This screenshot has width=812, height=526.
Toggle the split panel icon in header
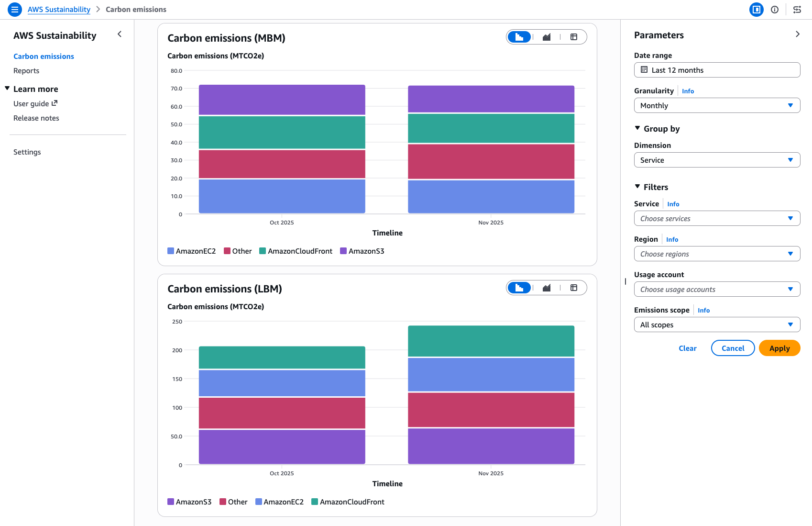pyautogui.click(x=757, y=10)
